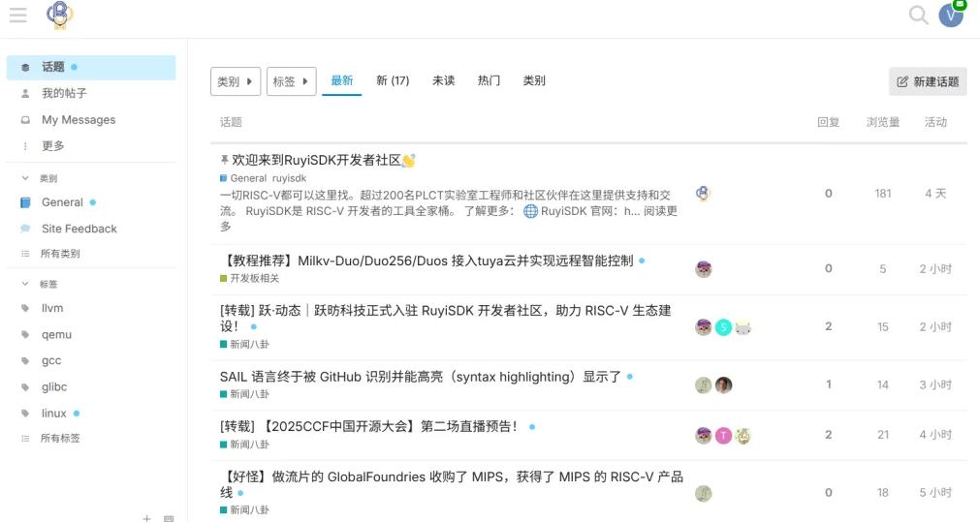Collapse the 标签 sidebar section
Screen dimensions: 980x522
click(40, 284)
